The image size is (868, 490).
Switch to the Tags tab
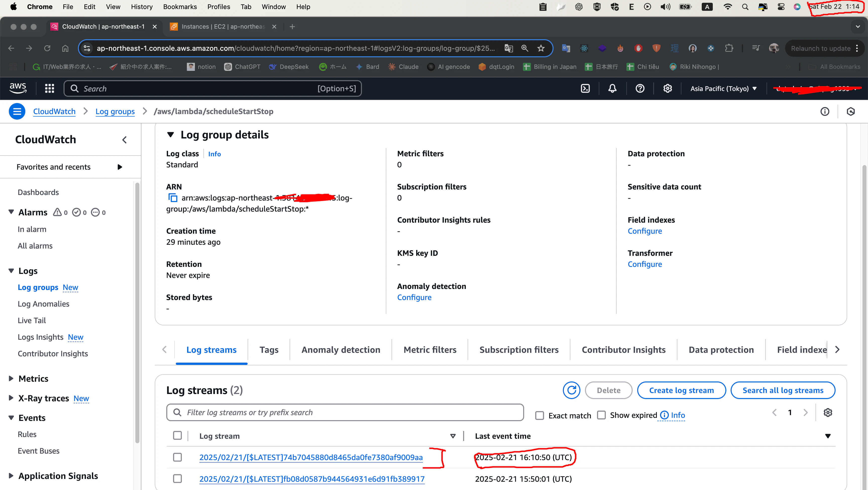tap(269, 350)
